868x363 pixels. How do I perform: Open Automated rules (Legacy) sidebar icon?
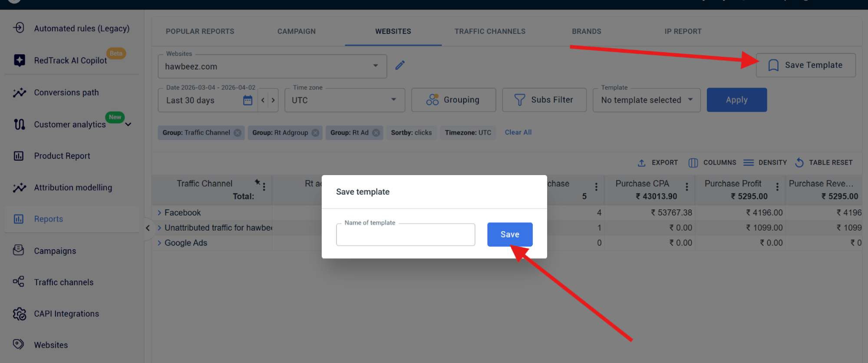tap(19, 28)
